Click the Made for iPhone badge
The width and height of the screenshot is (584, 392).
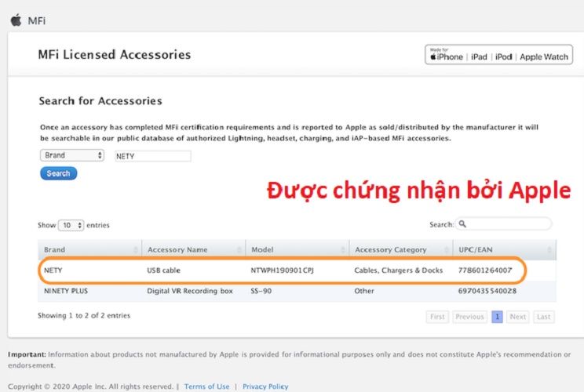498,55
